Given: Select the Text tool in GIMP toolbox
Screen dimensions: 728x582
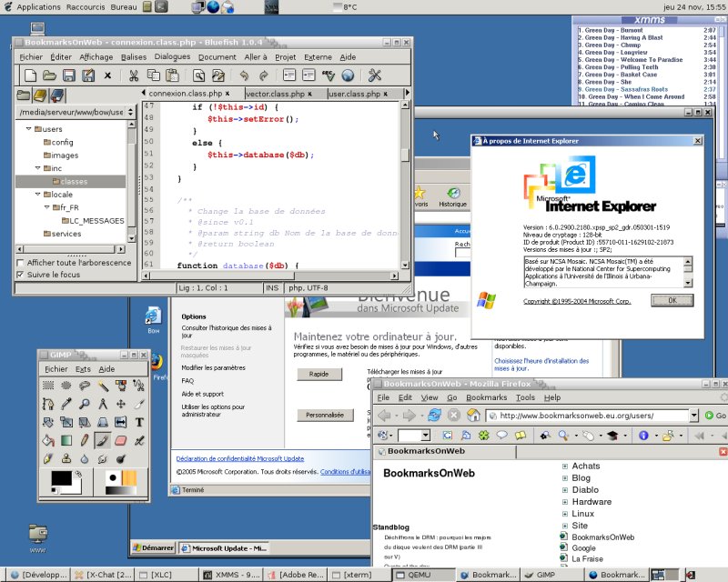Looking at the screenshot, I should [x=139, y=422].
